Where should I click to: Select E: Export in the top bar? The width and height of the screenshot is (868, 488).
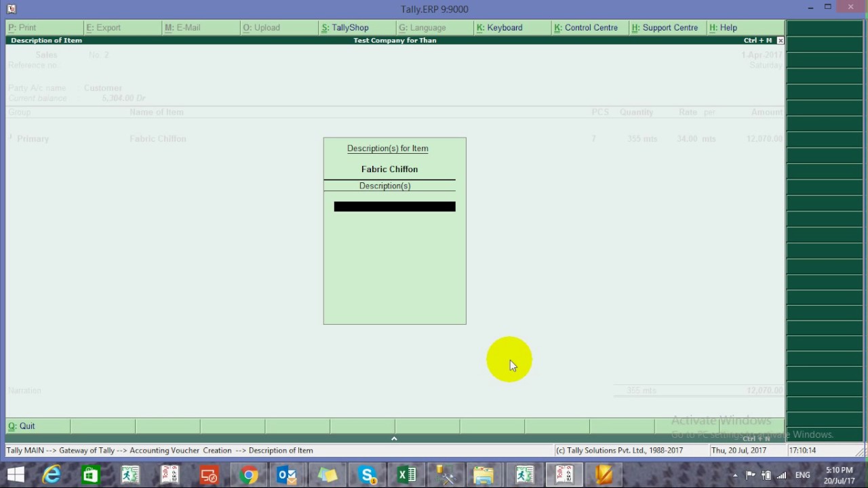[x=123, y=28]
